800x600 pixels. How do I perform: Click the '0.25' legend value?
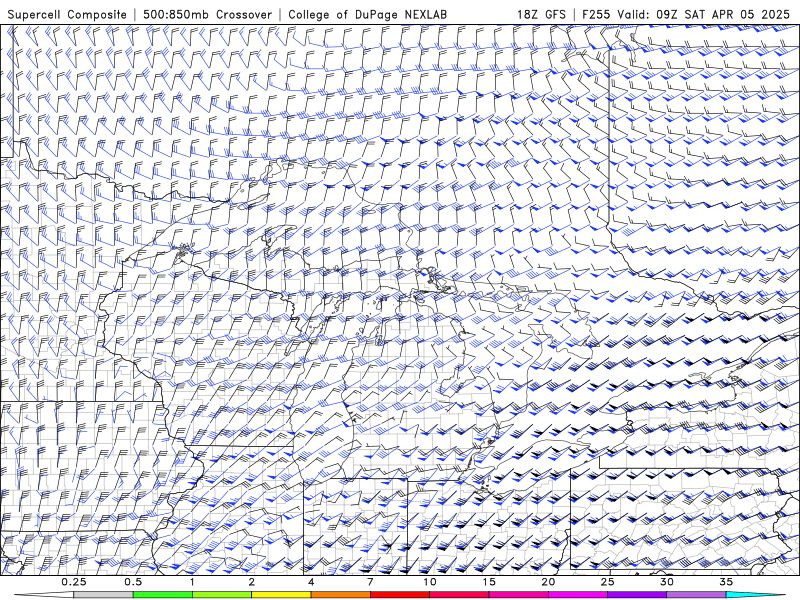[74, 582]
